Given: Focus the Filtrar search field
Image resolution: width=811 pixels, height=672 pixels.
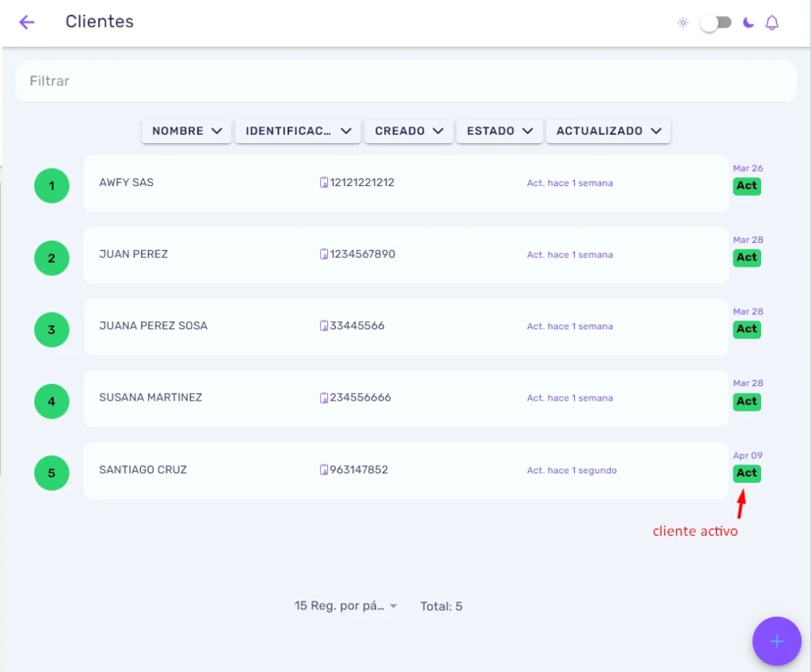Looking at the screenshot, I should coord(406,82).
